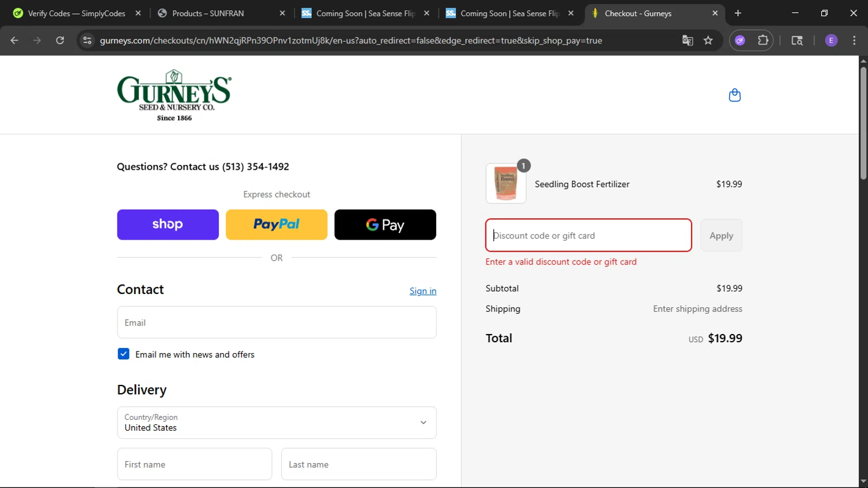Click the browser address bar URL
Image resolution: width=868 pixels, height=488 pixels.
click(x=351, y=41)
